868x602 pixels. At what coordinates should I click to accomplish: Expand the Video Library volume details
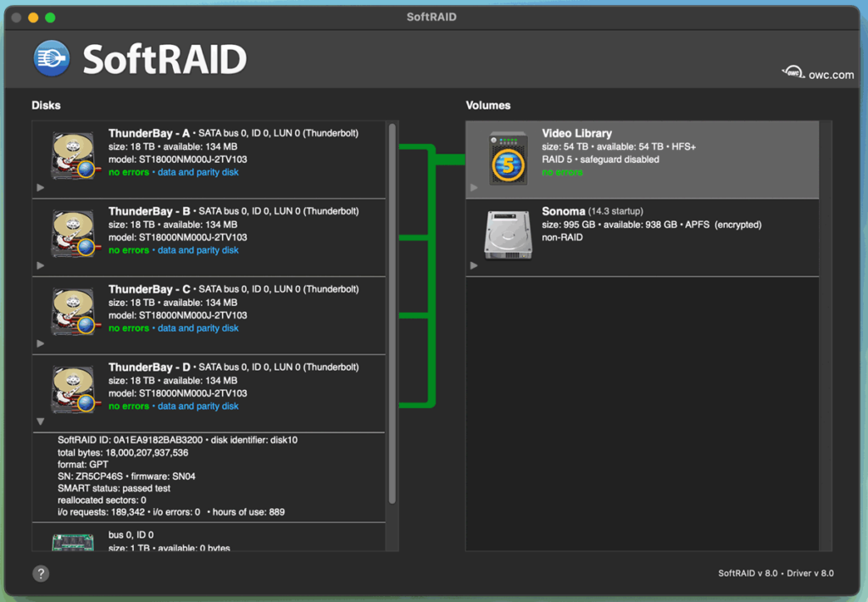(474, 187)
